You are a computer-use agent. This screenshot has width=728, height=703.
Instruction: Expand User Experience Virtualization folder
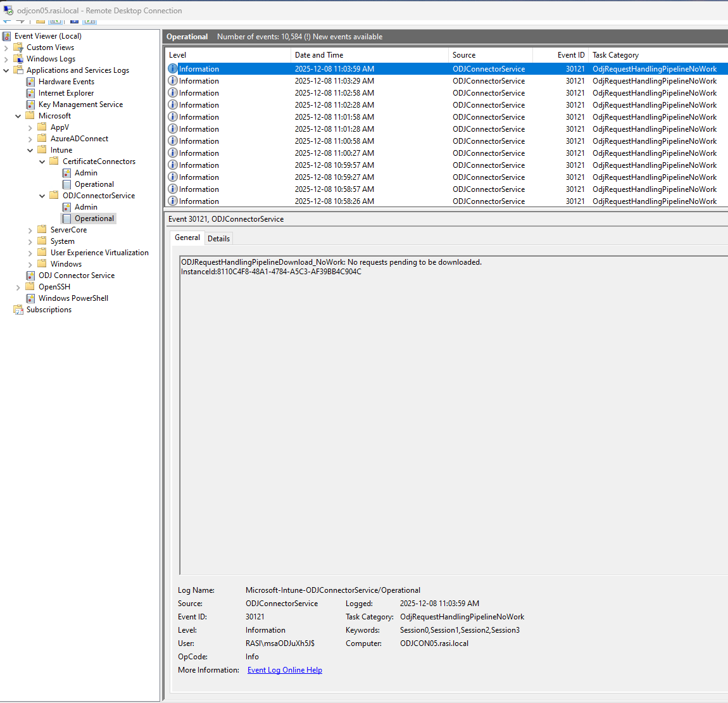(30, 253)
